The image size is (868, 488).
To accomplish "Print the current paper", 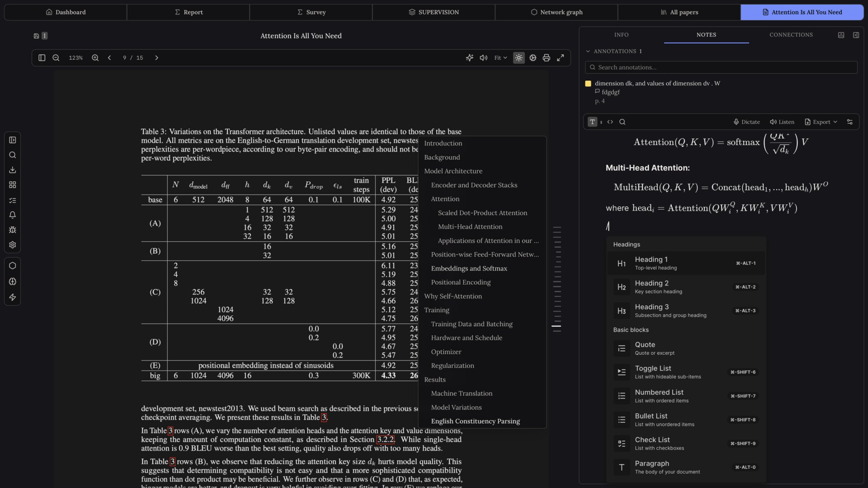I will click(547, 58).
